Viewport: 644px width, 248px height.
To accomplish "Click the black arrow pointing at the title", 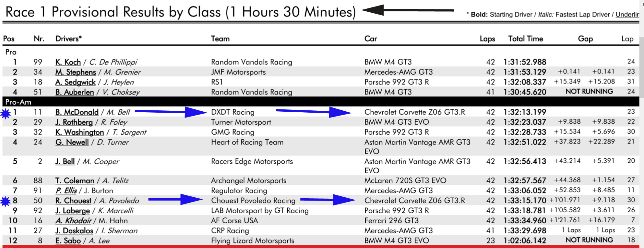I will click(x=407, y=10).
